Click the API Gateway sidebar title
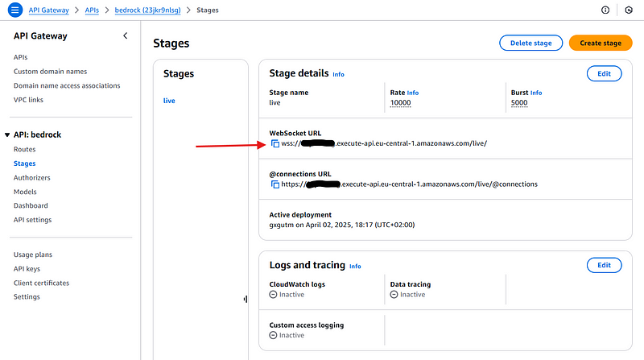Viewport: 644px width, 360px height. pos(40,35)
